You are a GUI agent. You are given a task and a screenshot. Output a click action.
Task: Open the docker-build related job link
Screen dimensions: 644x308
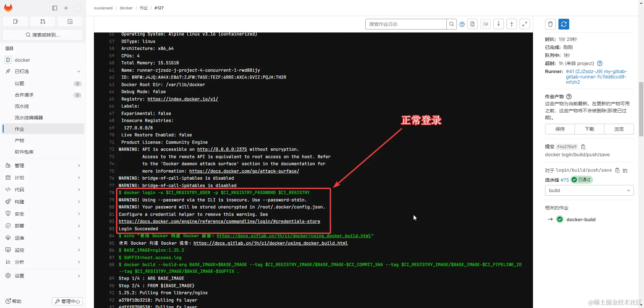click(x=581, y=220)
